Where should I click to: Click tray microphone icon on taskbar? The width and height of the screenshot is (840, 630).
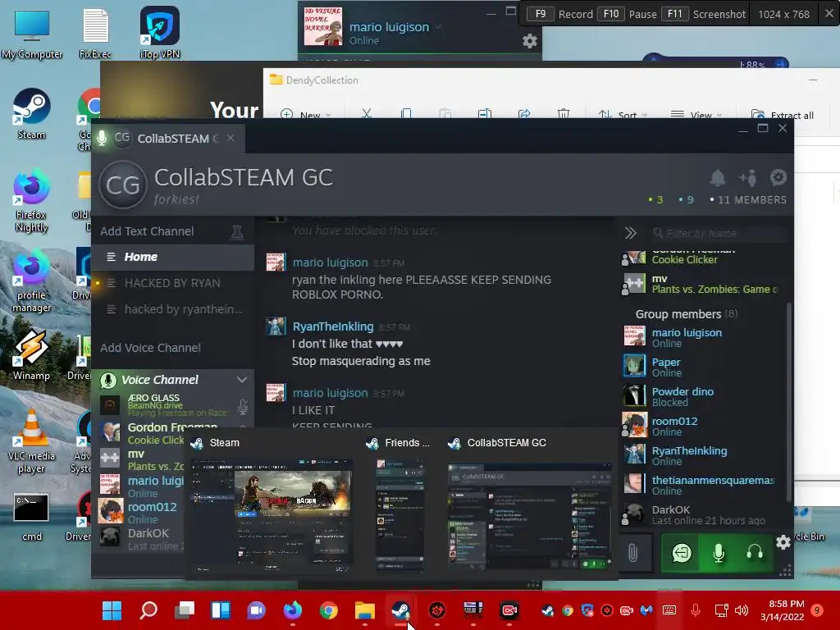pos(696,609)
